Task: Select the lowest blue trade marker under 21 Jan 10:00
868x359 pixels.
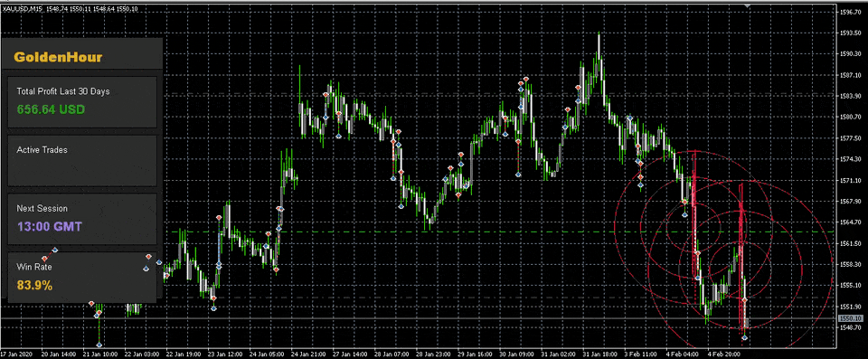Action: 99,345
